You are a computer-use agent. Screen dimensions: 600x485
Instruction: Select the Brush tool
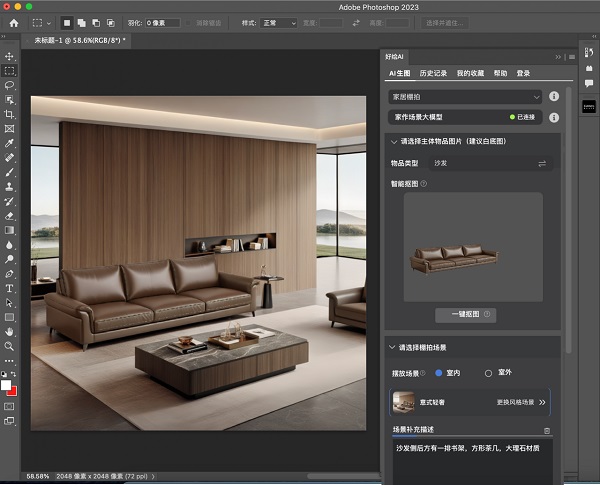[x=9, y=172]
